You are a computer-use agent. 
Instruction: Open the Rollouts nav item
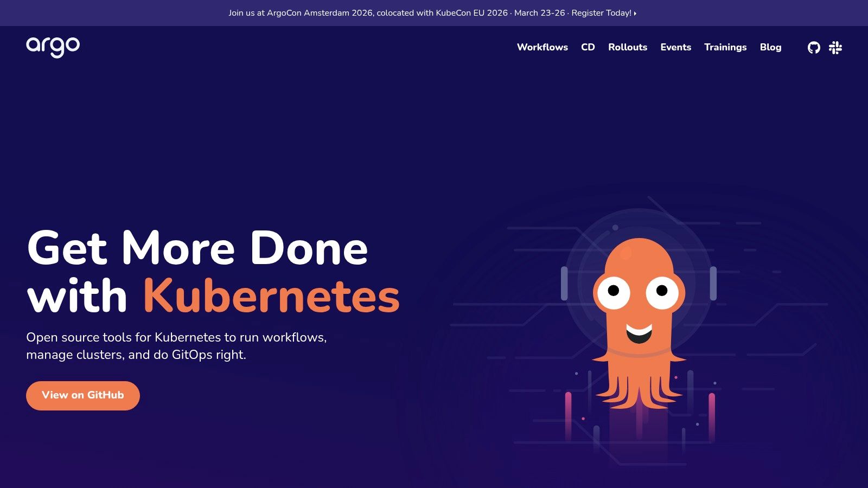[x=628, y=47]
